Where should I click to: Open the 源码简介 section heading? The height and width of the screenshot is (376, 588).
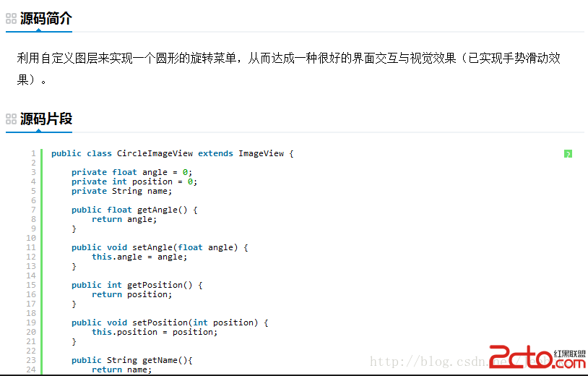point(46,19)
